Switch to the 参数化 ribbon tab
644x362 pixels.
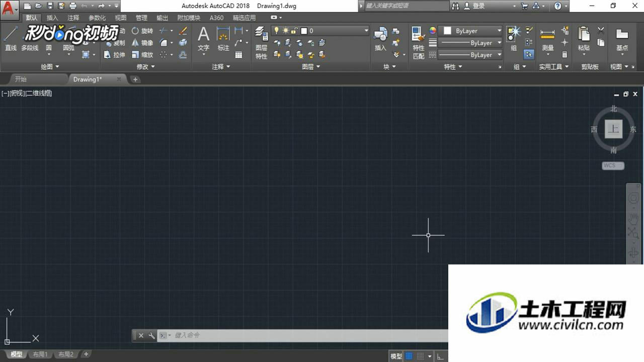click(97, 18)
